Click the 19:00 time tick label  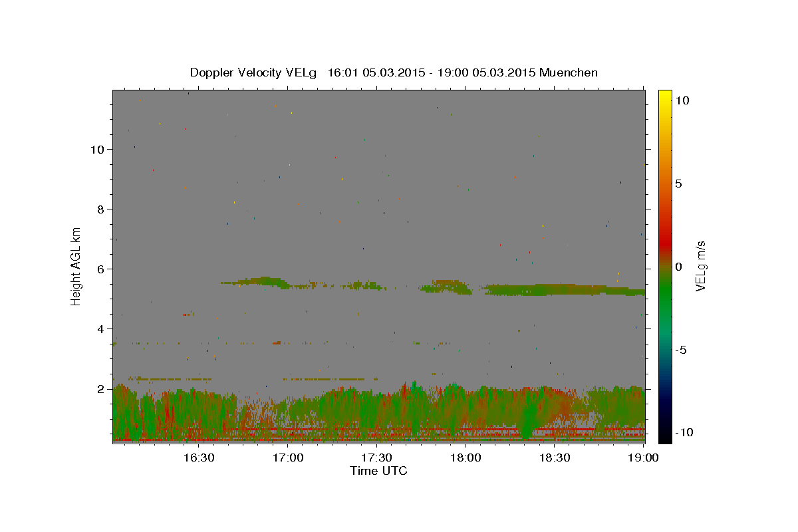pyautogui.click(x=643, y=458)
